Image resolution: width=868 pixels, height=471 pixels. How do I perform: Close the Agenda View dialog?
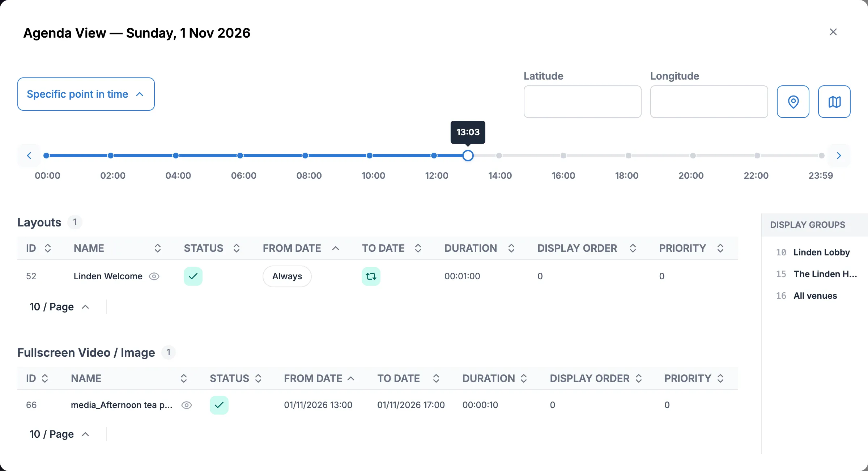tap(833, 32)
